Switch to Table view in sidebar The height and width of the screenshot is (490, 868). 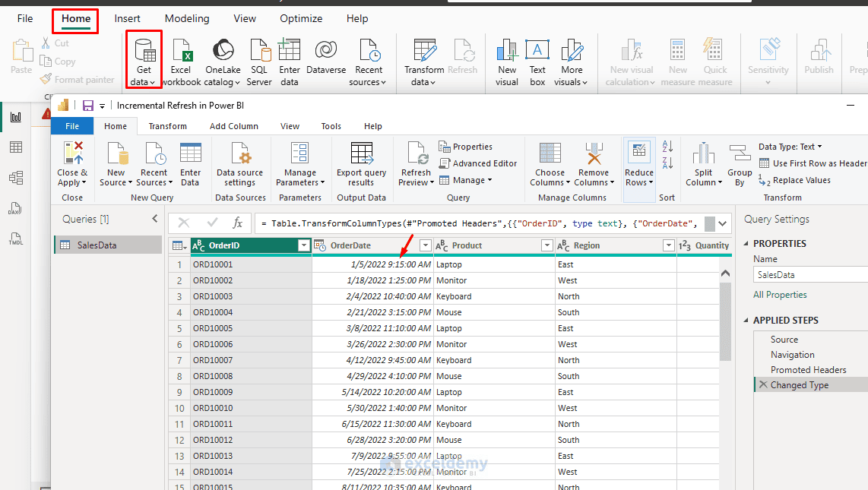(x=16, y=147)
